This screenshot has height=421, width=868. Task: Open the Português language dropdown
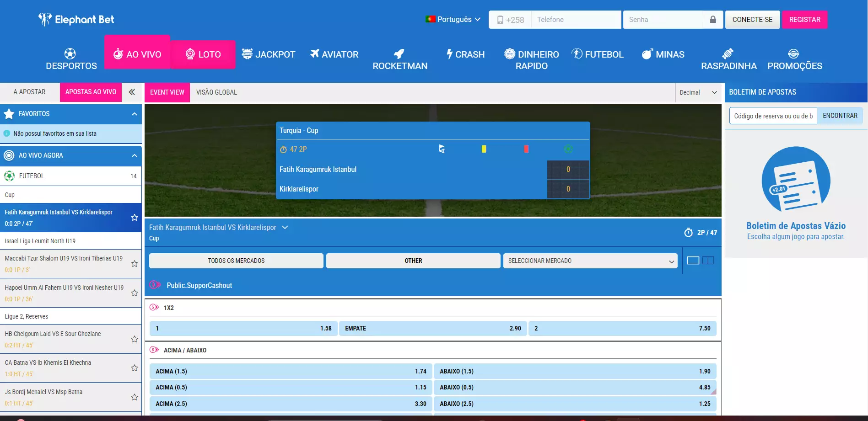453,19
